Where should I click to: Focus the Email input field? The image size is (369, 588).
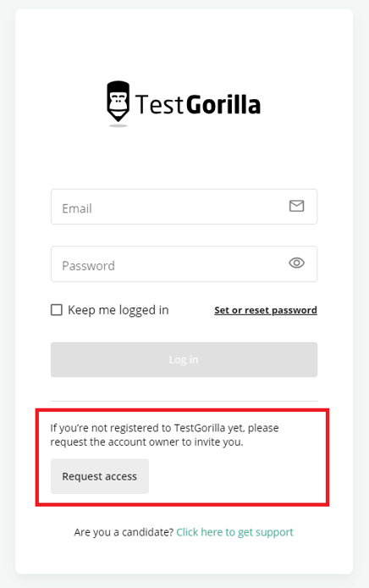pos(184,207)
